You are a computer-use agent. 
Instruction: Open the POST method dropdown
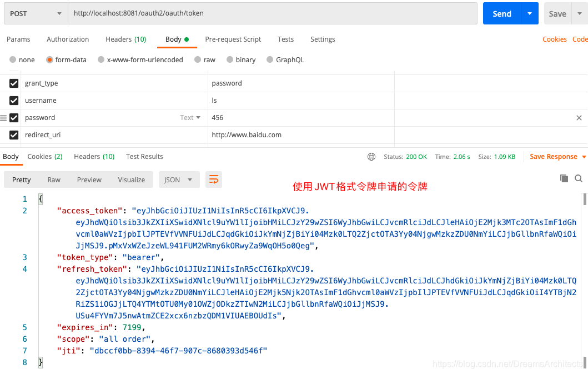pyautogui.click(x=36, y=13)
